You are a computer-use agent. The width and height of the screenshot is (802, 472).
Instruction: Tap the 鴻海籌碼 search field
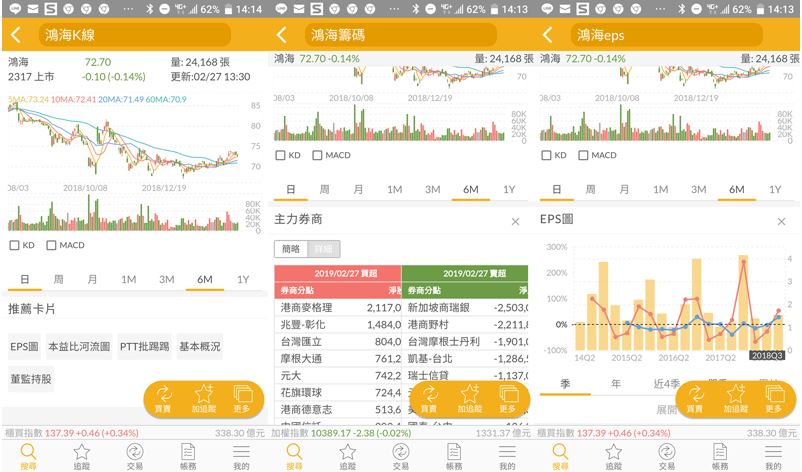(401, 35)
